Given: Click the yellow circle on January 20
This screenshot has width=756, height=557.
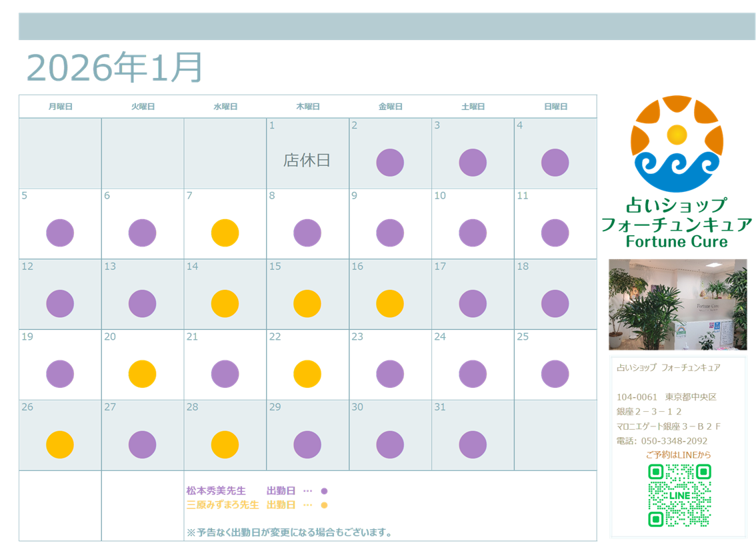Looking at the screenshot, I should pyautogui.click(x=142, y=374).
